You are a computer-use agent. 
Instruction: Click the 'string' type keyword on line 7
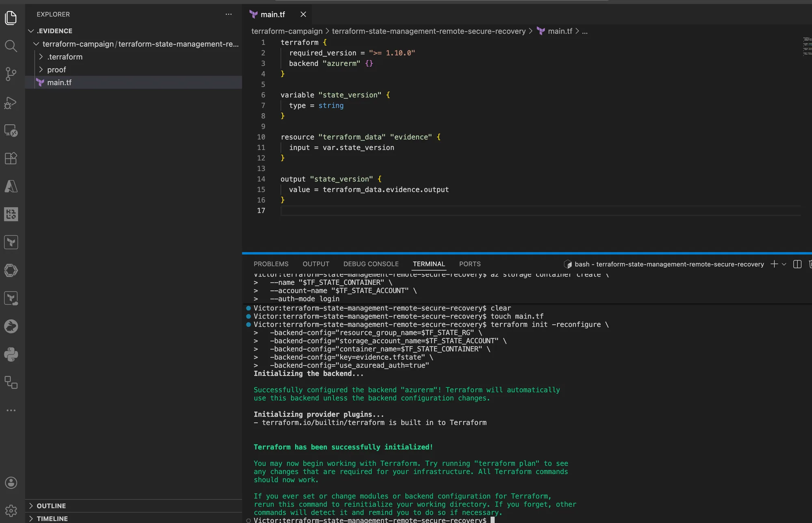(331, 105)
